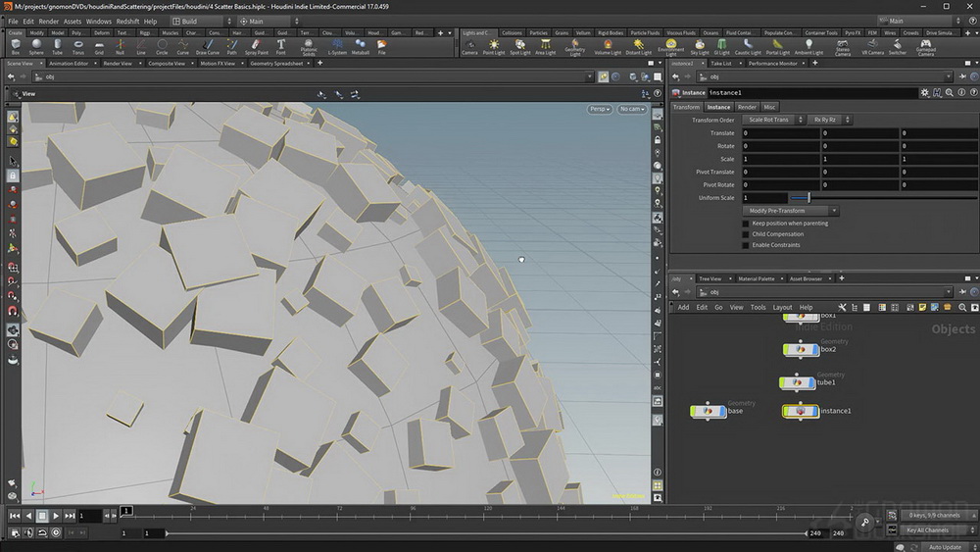980x552 pixels.
Task: Switch to the Render parameter tab
Action: (x=747, y=107)
